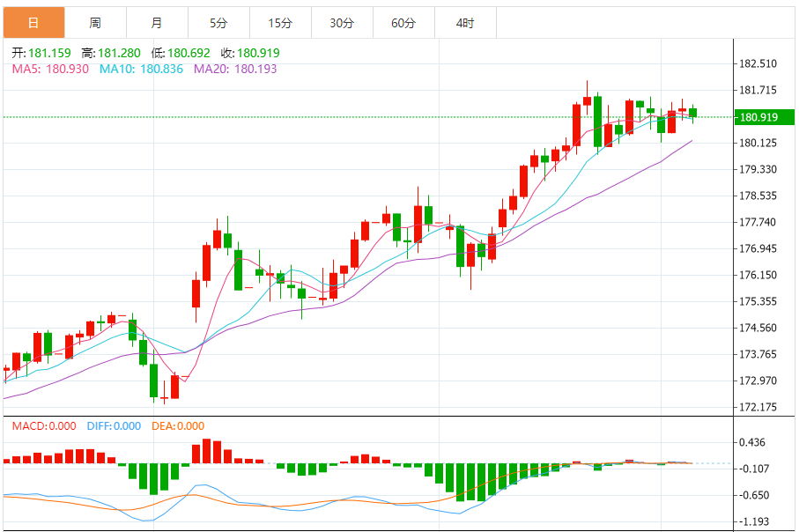Click the 0.436 MACD axis label
Viewport: 799px width, 532px height.
(x=752, y=442)
